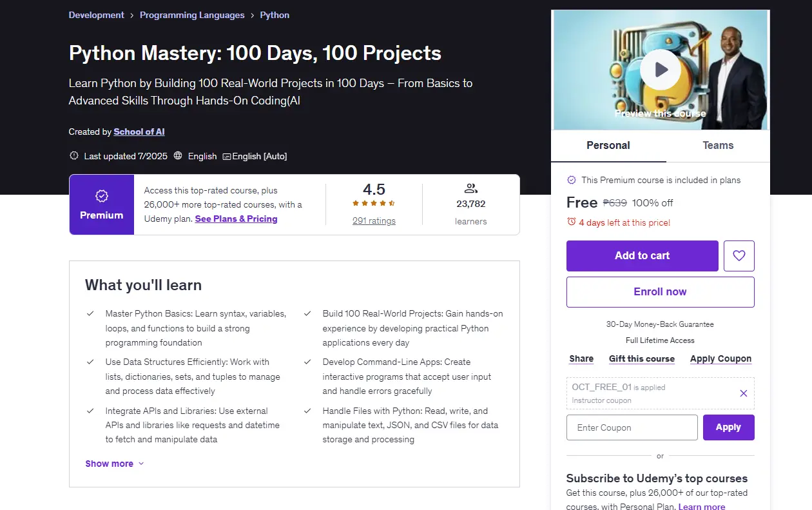The width and height of the screenshot is (812, 510).
Task: Click the learners people icon
Action: [x=470, y=188]
